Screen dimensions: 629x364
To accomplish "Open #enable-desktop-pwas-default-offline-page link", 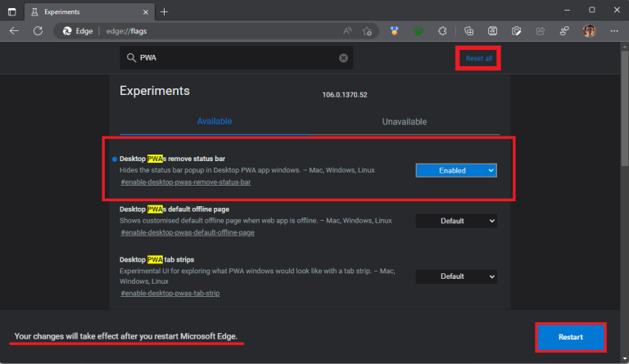I will (188, 232).
